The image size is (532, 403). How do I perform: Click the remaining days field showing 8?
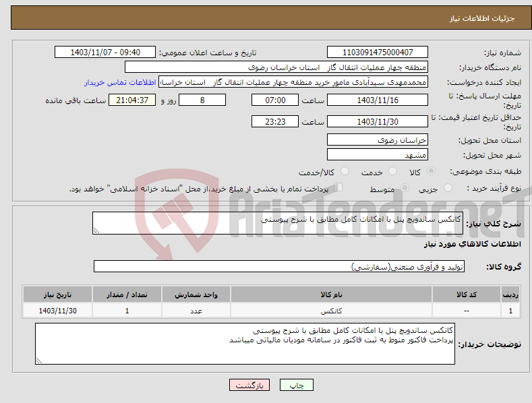(202, 100)
